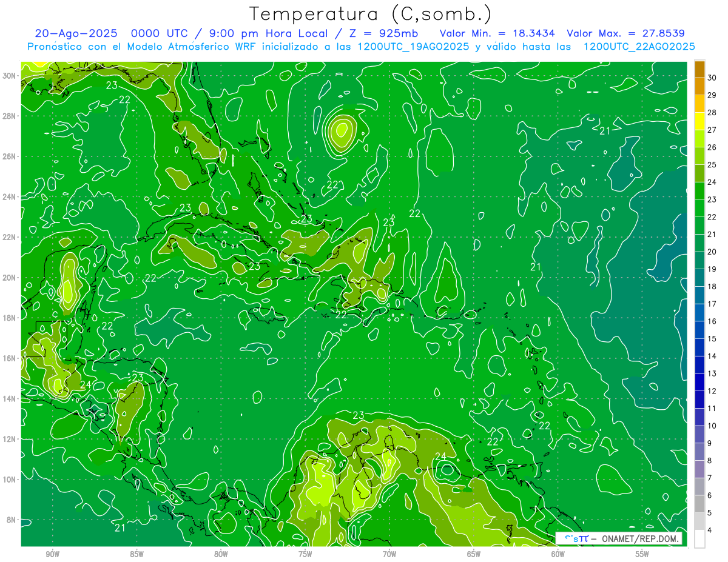Image resolution: width=728 pixels, height=562 pixels.
Task: Click the "10N" latitude axis label
Action: pyautogui.click(x=10, y=480)
